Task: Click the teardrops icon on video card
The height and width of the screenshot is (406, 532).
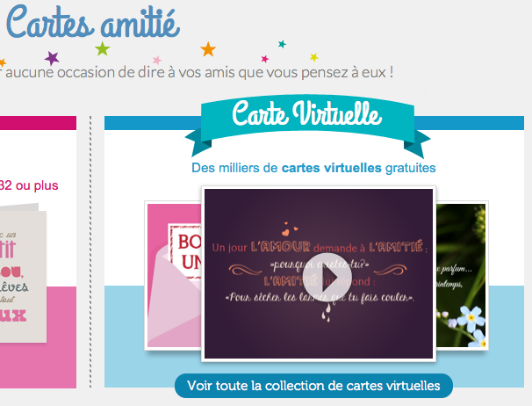Action: coord(327,313)
